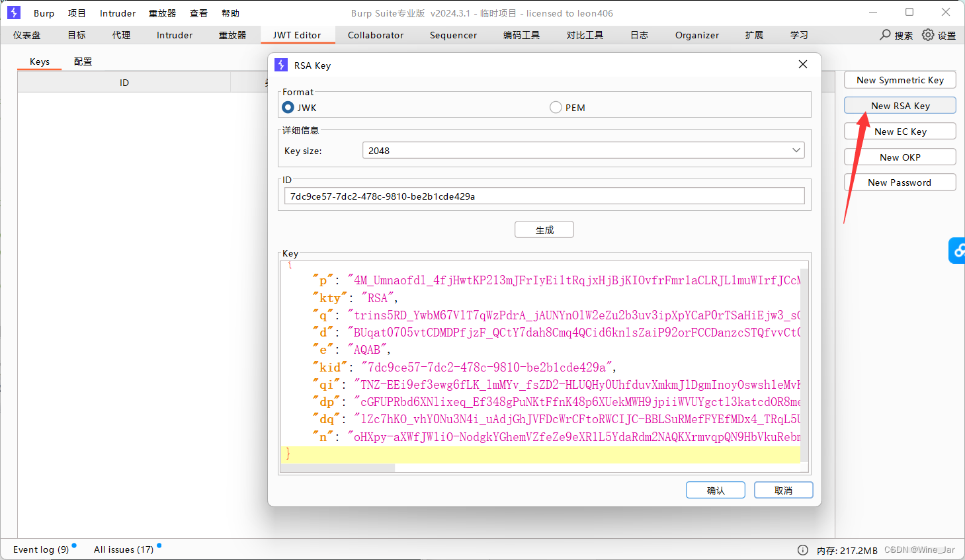The image size is (965, 560).
Task: Open the 查看 menu
Action: (198, 13)
